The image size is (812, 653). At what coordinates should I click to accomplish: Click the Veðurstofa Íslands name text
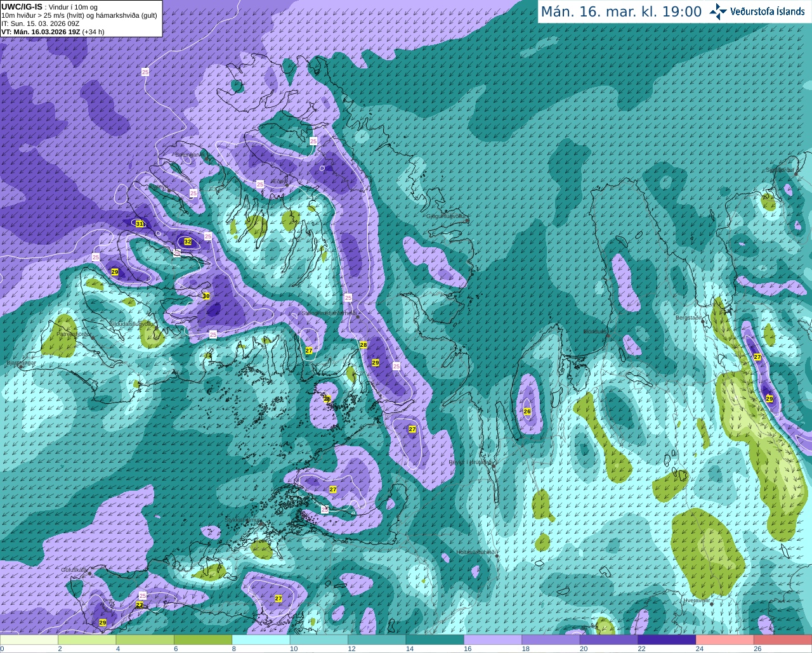pos(768,11)
